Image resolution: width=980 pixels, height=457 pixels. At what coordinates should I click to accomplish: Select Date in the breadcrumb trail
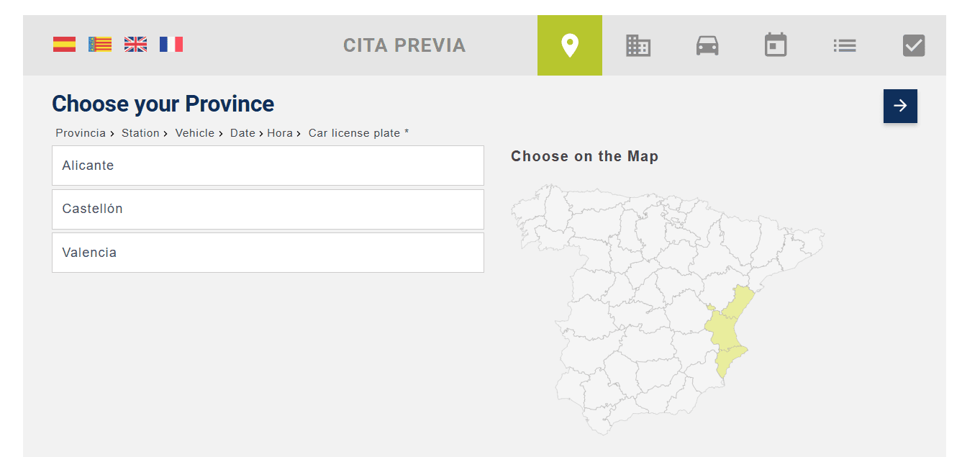click(x=242, y=132)
